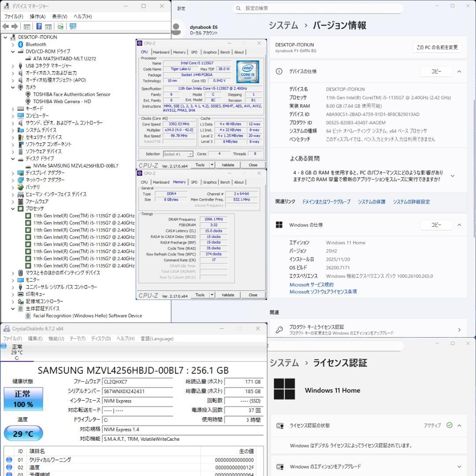Click the コピー button next to デバイスの仕様
476x476 pixels.
point(436,71)
